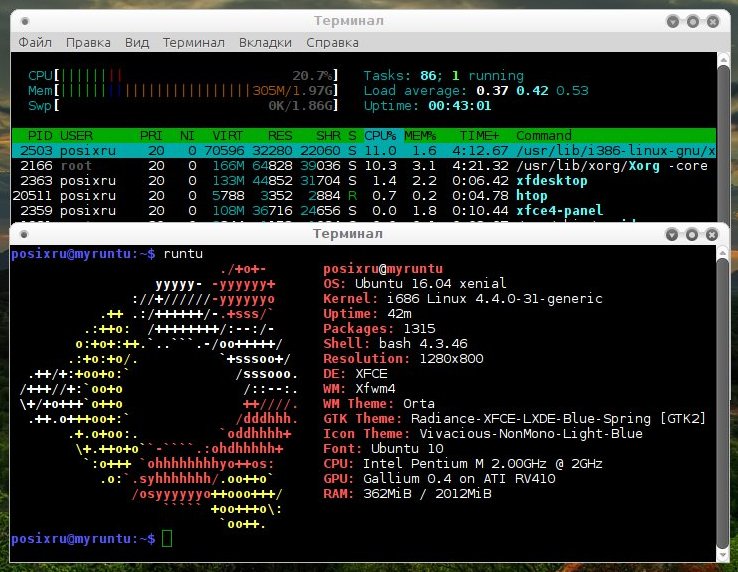Sort htop by USER column header
The height and width of the screenshot is (572, 738).
click(x=76, y=136)
